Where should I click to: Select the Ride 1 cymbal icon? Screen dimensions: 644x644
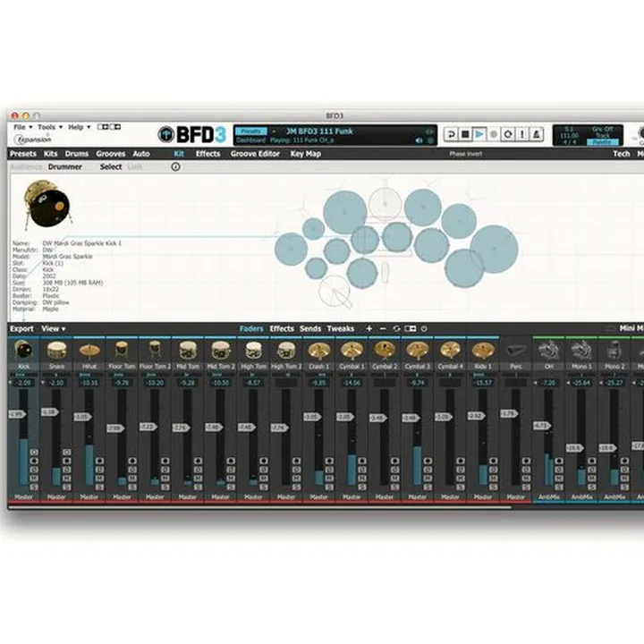[x=483, y=351]
